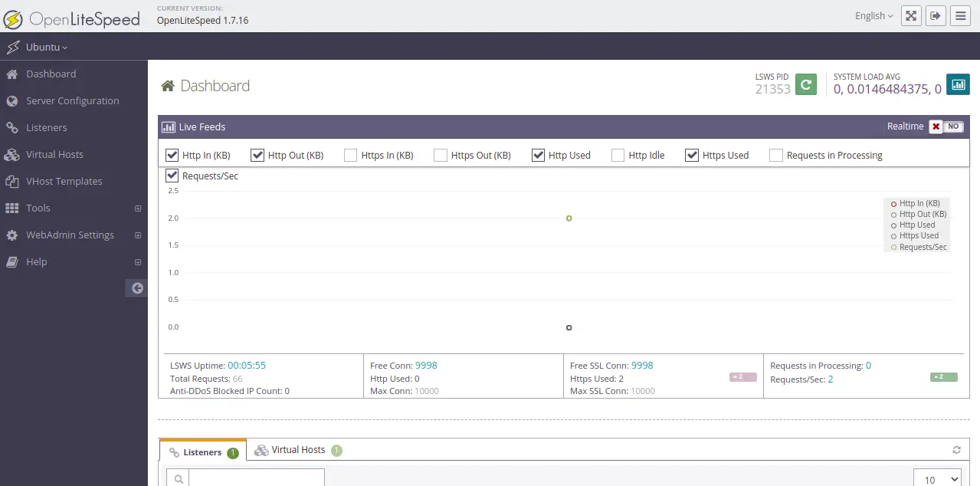
Task: Check Https Out (KB) checkbox
Action: point(441,156)
